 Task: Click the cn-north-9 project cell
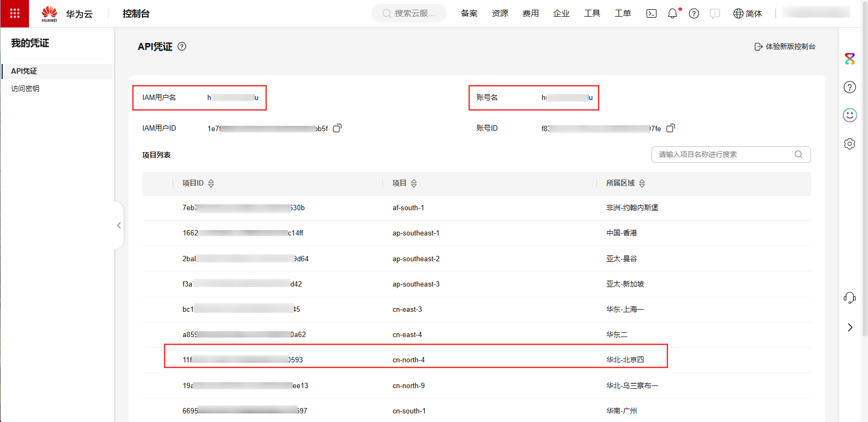pyautogui.click(x=408, y=386)
